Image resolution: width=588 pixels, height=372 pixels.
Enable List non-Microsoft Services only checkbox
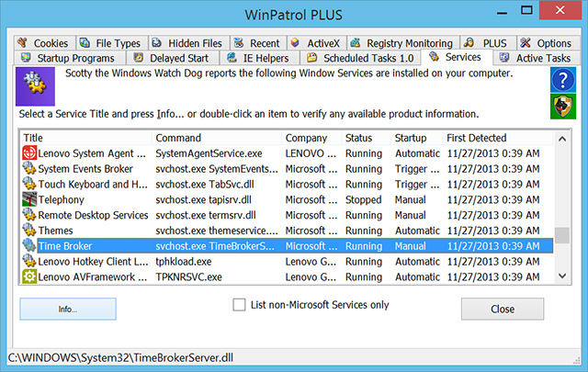click(240, 305)
